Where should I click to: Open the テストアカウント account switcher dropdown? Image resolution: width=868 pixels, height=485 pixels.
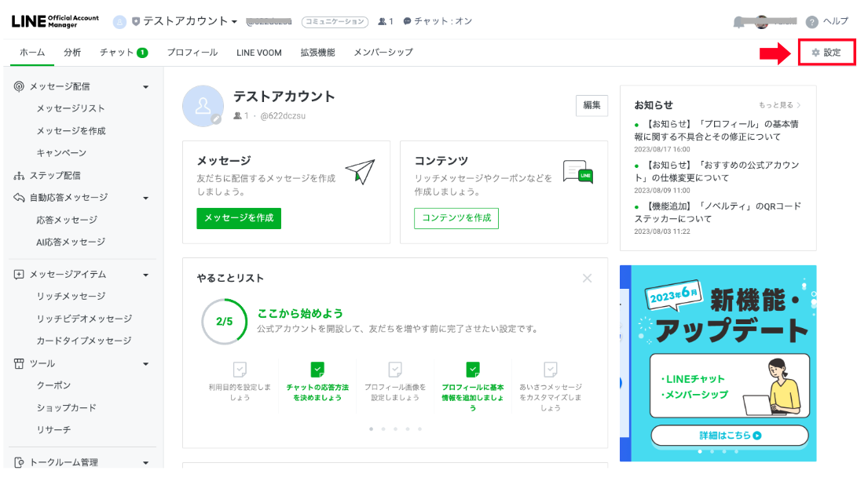(x=190, y=21)
